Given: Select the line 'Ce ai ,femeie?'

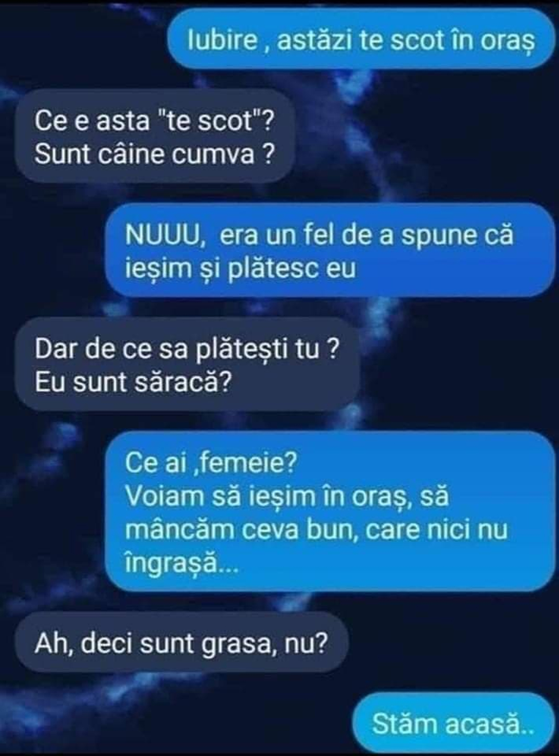Looking at the screenshot, I should [x=211, y=463].
